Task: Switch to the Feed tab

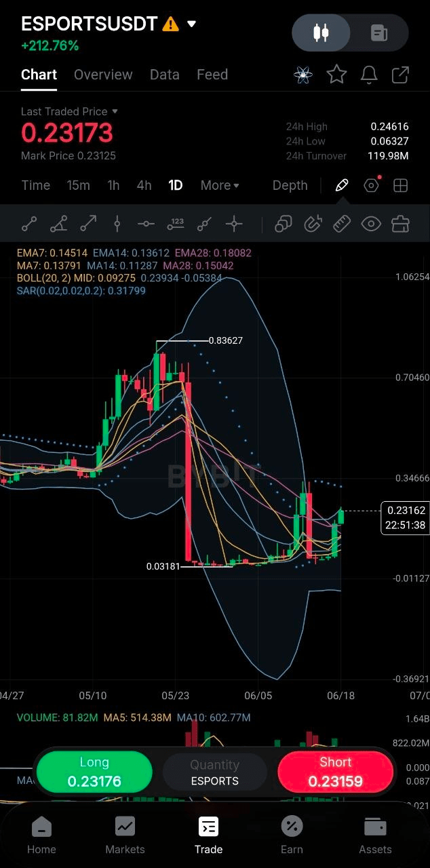Action: pos(212,75)
